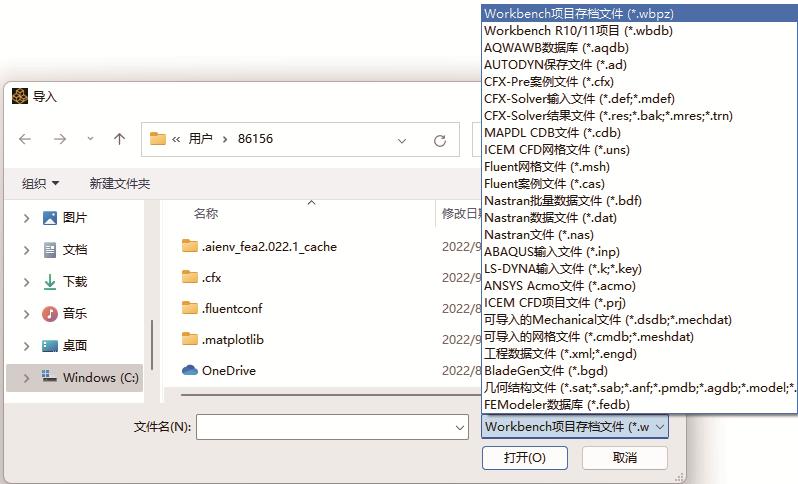Click the horizontal scrollbar in file list
Image resolution: width=798 pixels, height=484 pixels.
point(330,394)
